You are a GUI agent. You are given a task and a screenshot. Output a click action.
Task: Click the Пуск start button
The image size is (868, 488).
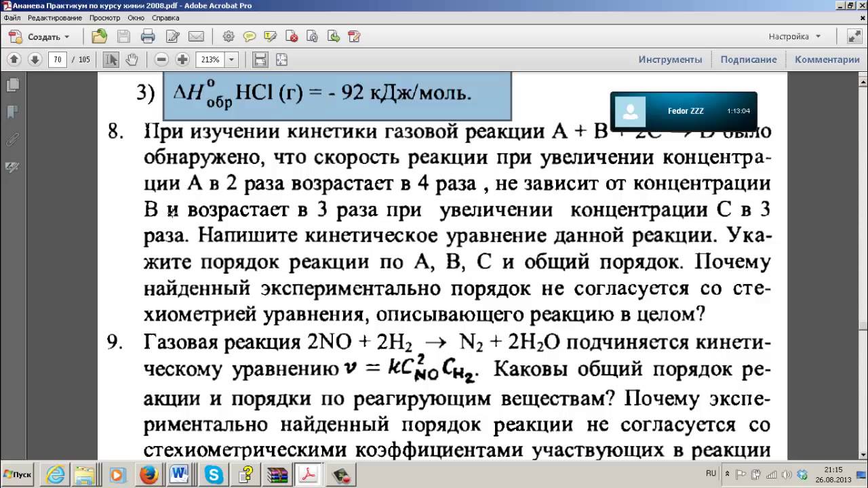point(18,474)
